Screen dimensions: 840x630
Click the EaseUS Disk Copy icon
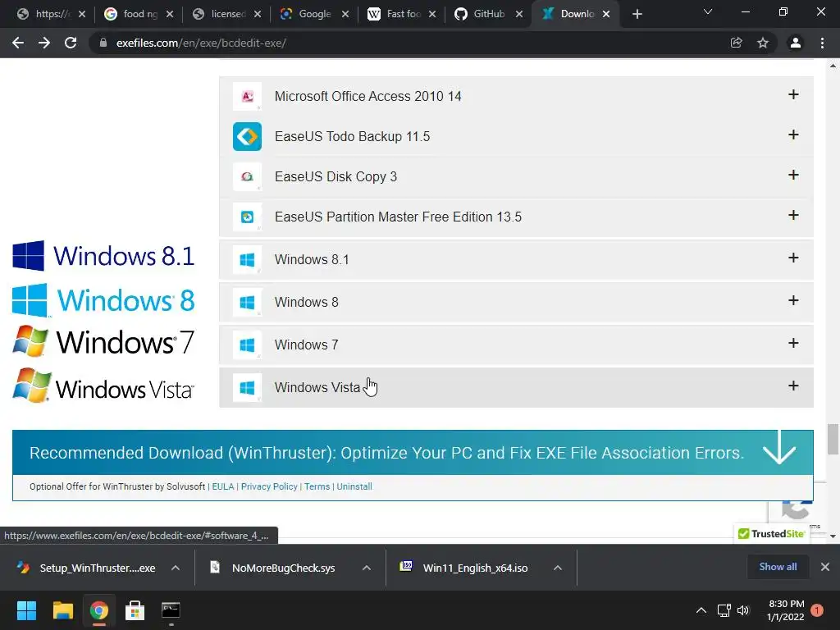[x=247, y=177]
